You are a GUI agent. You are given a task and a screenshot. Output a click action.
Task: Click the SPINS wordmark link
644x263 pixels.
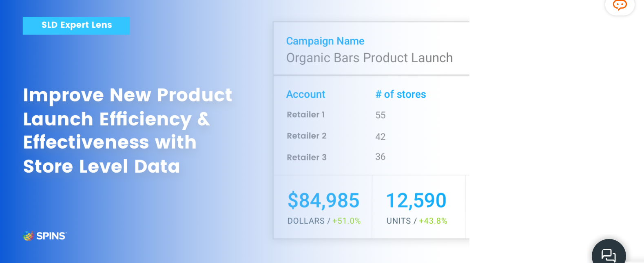click(x=50, y=235)
